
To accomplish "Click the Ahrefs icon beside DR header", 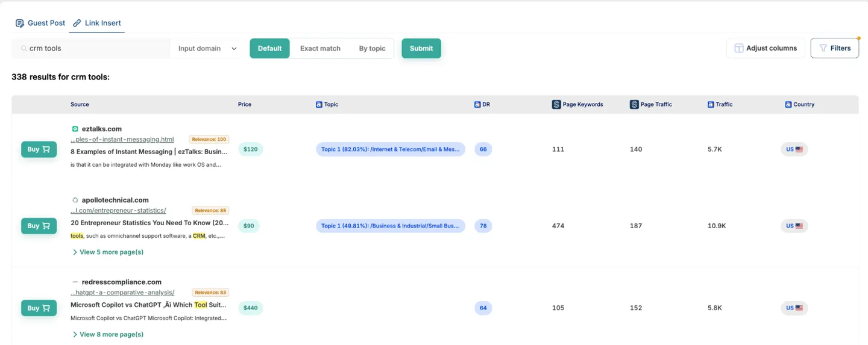I will pyautogui.click(x=477, y=104).
